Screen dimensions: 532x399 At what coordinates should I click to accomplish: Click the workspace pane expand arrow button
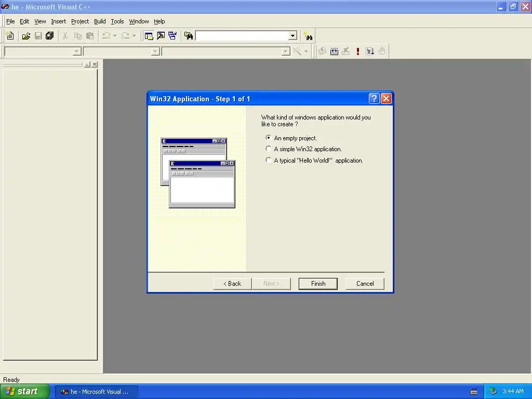(x=87, y=64)
